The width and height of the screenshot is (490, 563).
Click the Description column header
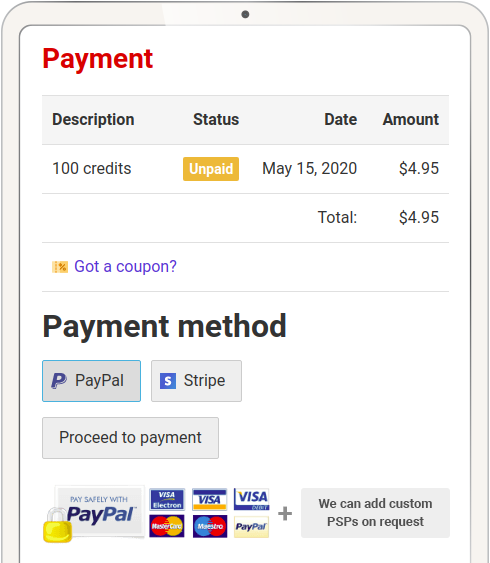pos(93,120)
